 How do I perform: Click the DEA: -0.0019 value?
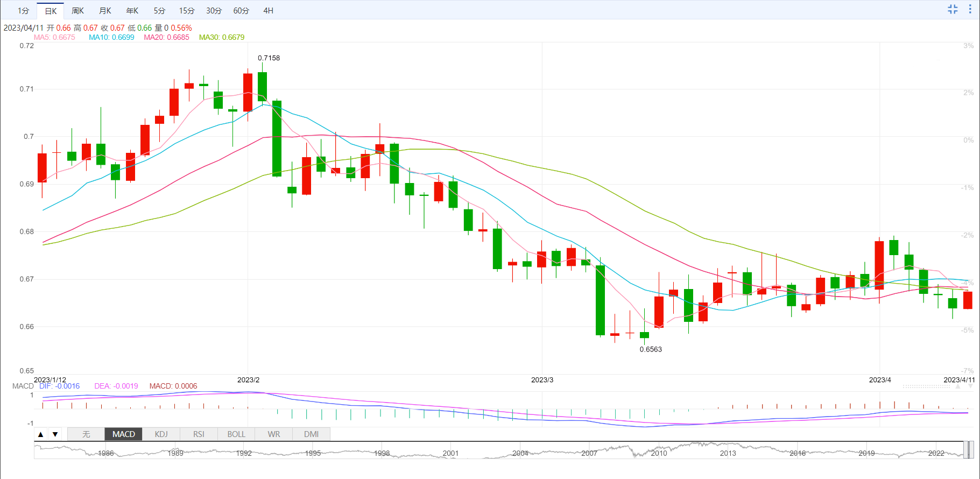[116, 386]
